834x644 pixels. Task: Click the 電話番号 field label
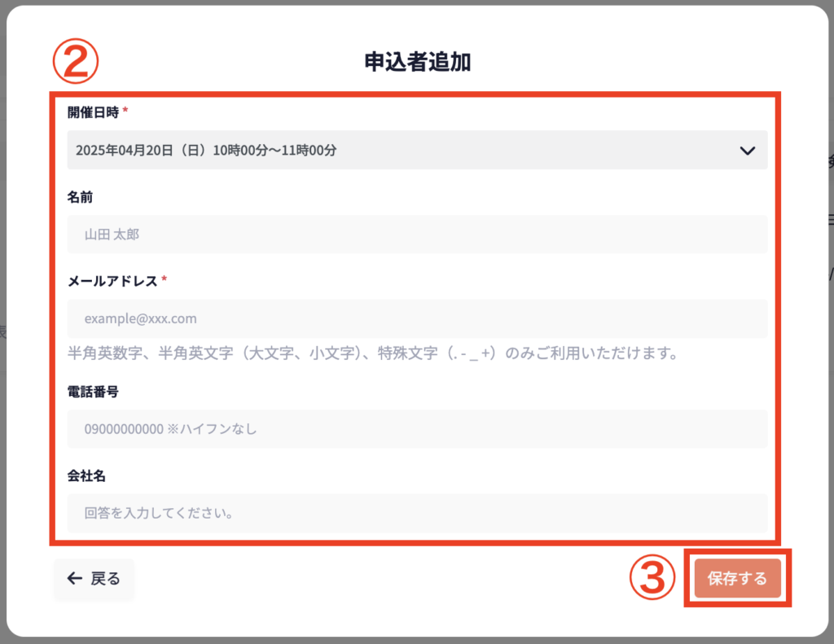pos(93,392)
